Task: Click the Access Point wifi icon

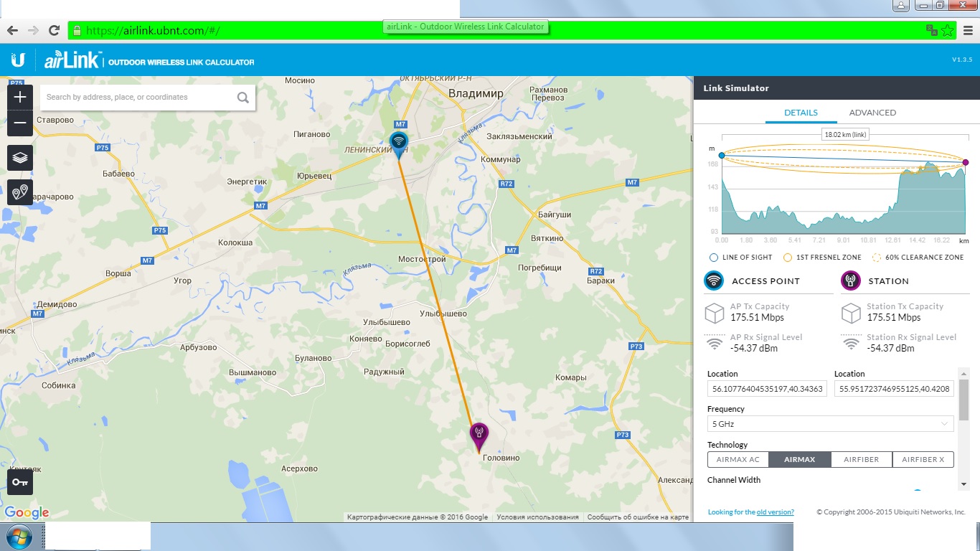Action: (714, 281)
